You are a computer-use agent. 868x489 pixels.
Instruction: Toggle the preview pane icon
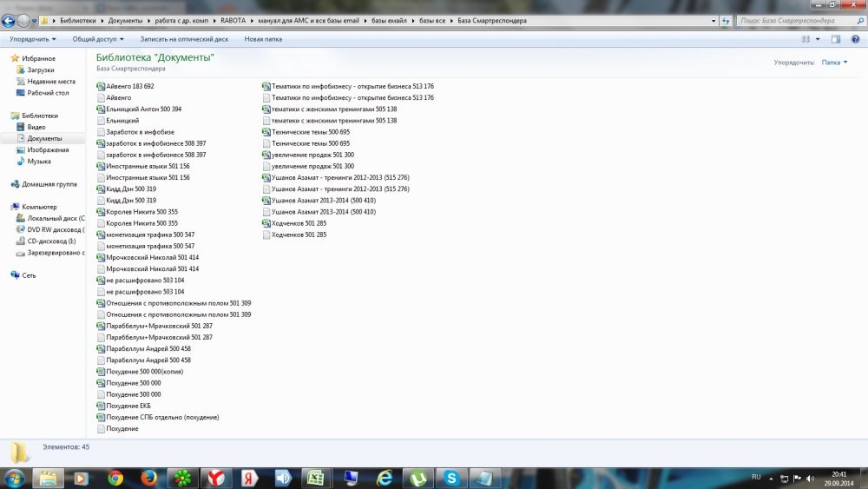836,39
